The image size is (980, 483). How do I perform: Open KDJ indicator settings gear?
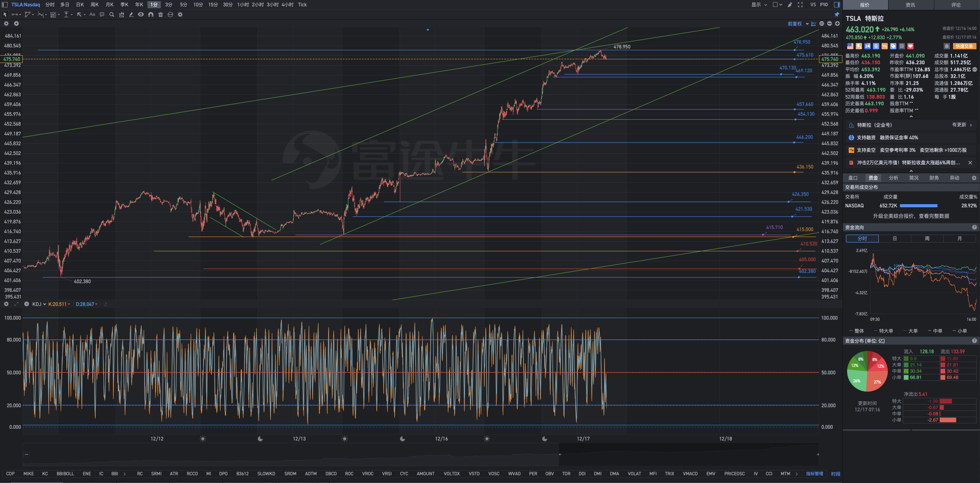coord(6,304)
